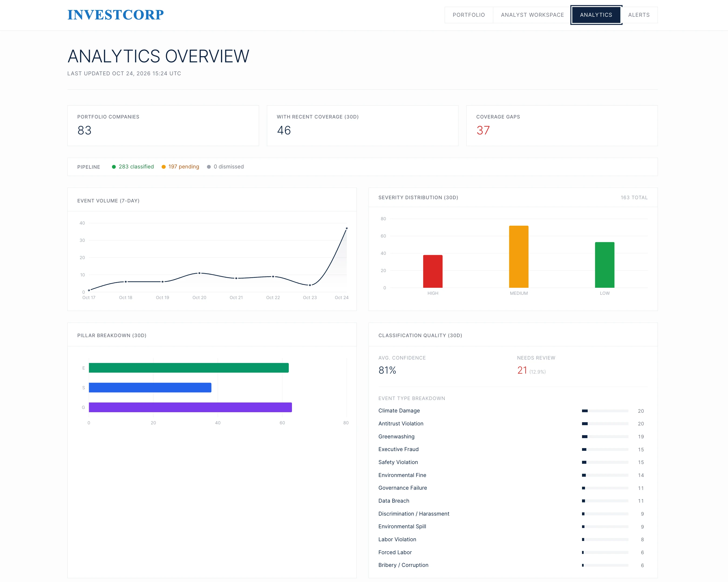The height and width of the screenshot is (582, 728).
Task: Click the Climate Damage progress bar
Action: 605,411
